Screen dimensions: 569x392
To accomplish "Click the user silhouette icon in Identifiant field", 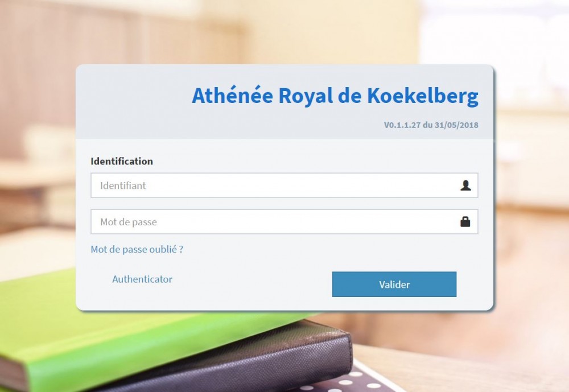I will [x=465, y=185].
